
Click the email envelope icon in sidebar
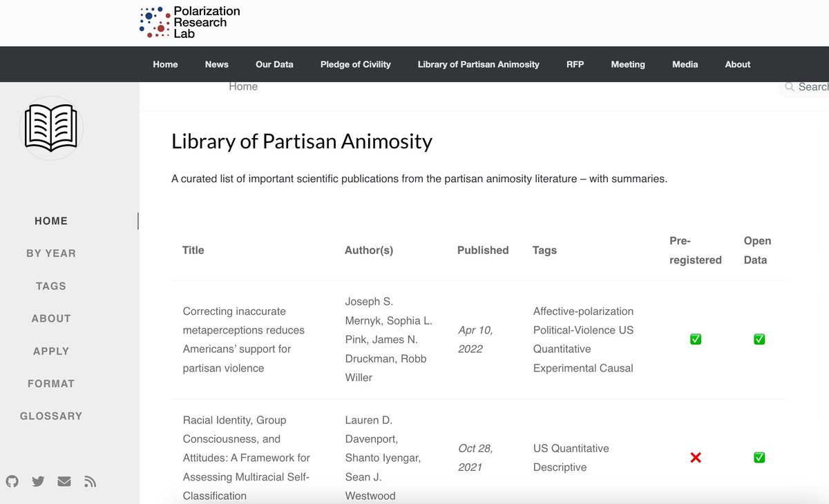tap(64, 481)
